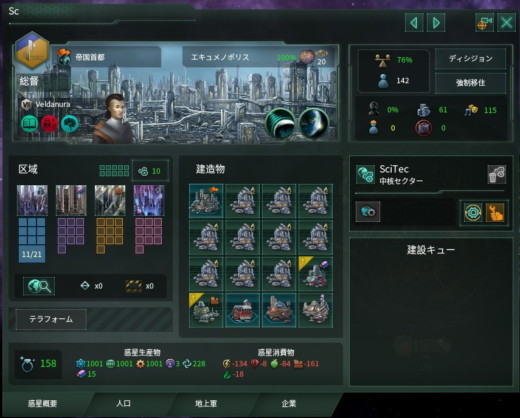Screen dimensions: 520x418
Task: Select the capital building in top-left building slot
Action: point(206,201)
